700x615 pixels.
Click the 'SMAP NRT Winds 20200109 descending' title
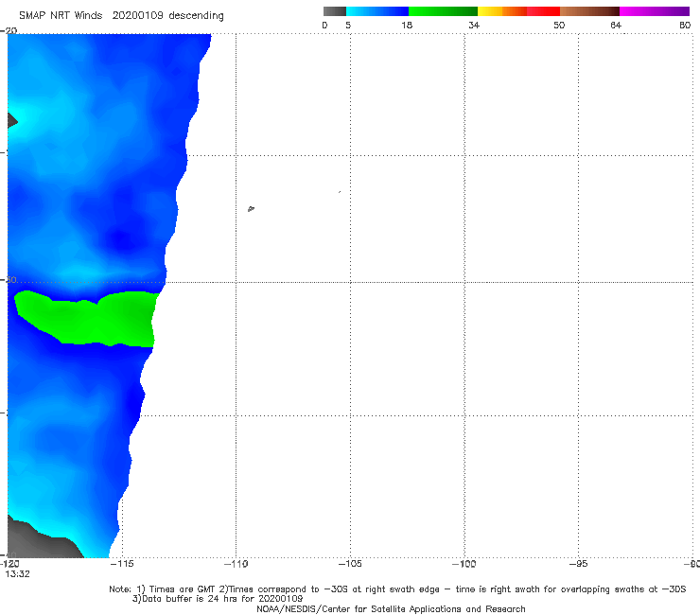coord(121,15)
